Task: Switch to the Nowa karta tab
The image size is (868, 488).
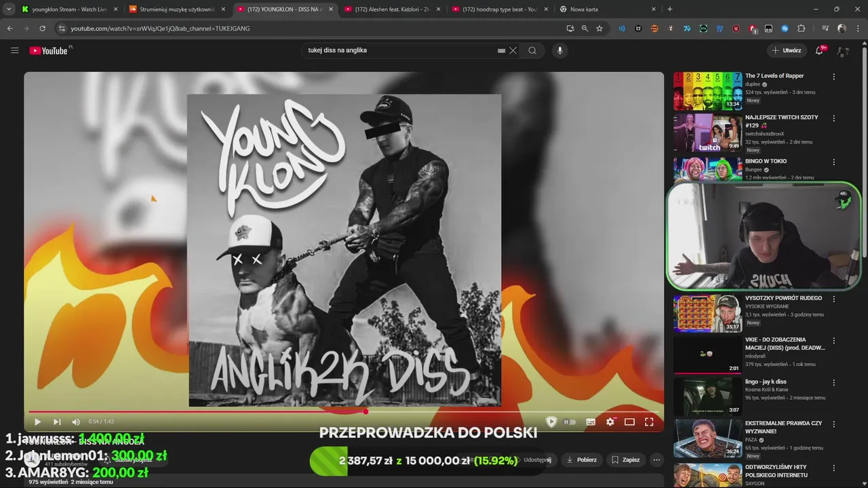Action: (608, 9)
